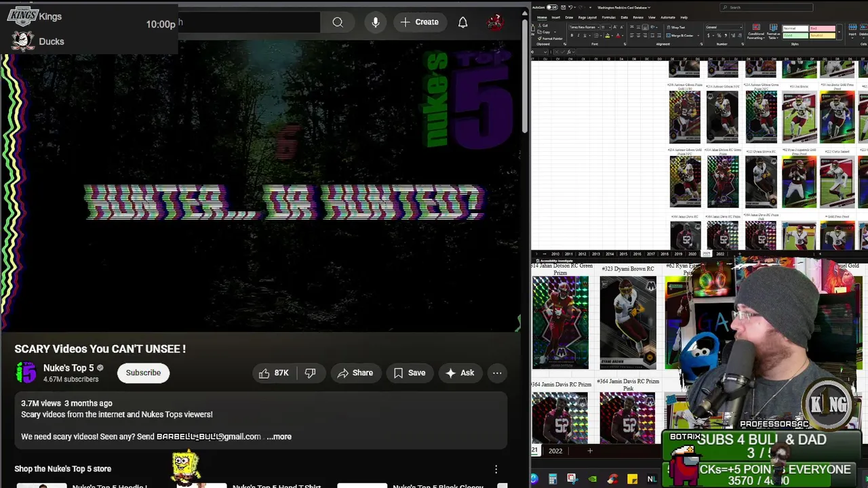
Task: Expand the description with ...more
Action: (x=279, y=436)
